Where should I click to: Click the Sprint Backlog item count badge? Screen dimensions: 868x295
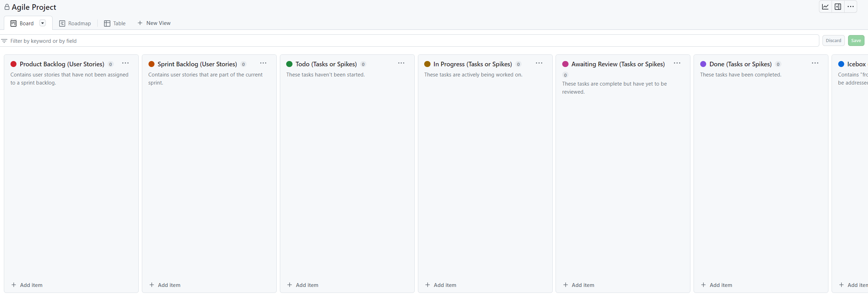(x=243, y=64)
